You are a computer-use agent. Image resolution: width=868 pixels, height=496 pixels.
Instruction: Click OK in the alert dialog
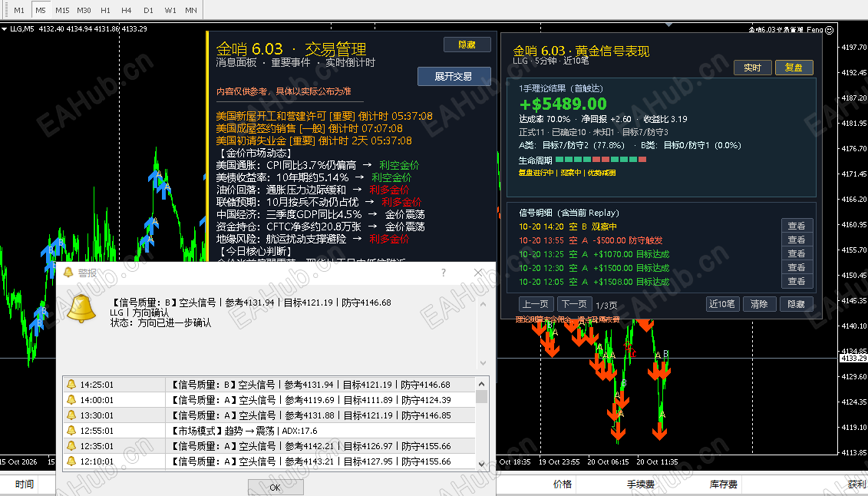point(275,487)
